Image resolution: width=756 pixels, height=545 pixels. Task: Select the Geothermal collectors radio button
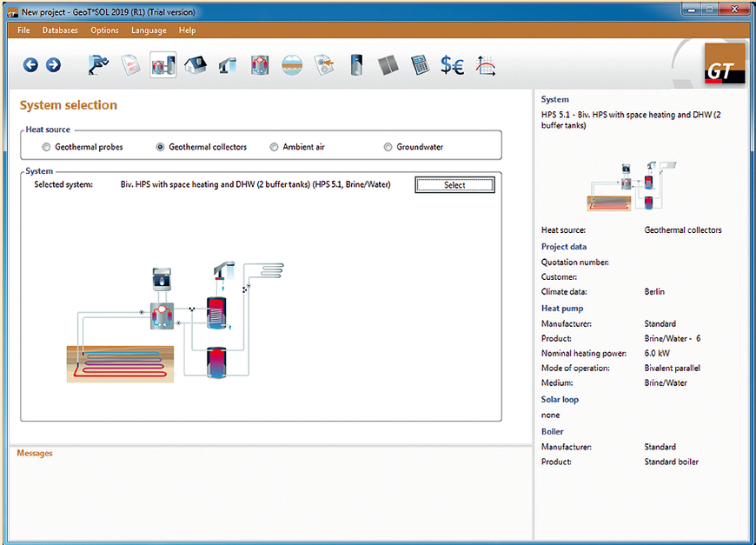pyautogui.click(x=161, y=148)
